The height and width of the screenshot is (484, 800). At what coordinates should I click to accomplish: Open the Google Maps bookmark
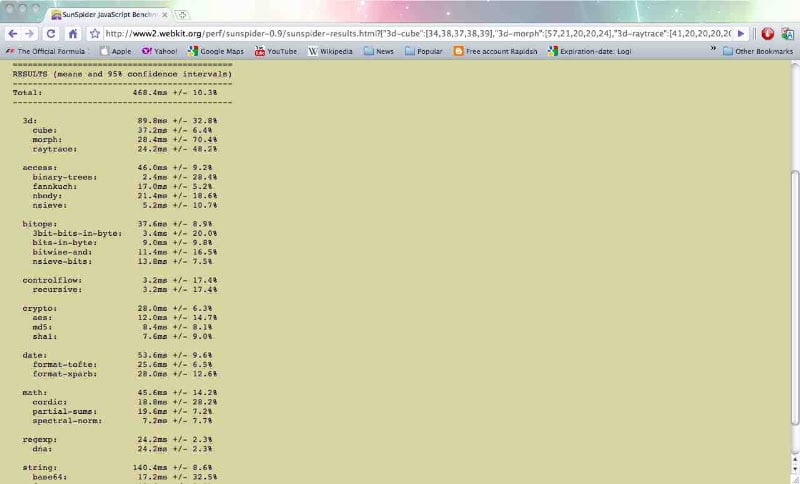[x=216, y=51]
